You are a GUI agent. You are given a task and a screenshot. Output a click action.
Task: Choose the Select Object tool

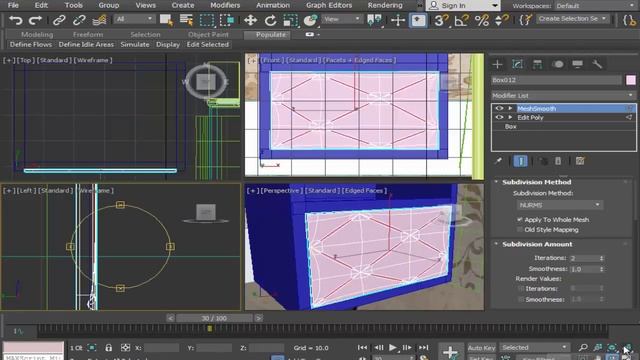click(x=166, y=20)
